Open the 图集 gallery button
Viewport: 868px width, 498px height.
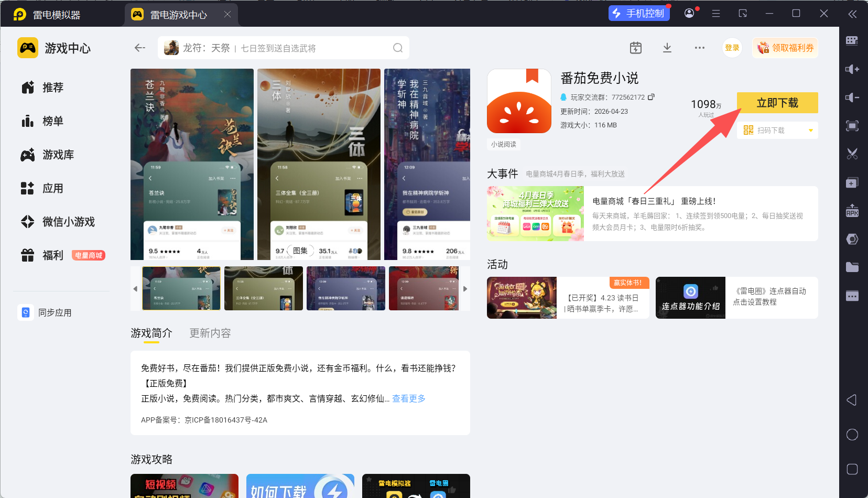(300, 251)
